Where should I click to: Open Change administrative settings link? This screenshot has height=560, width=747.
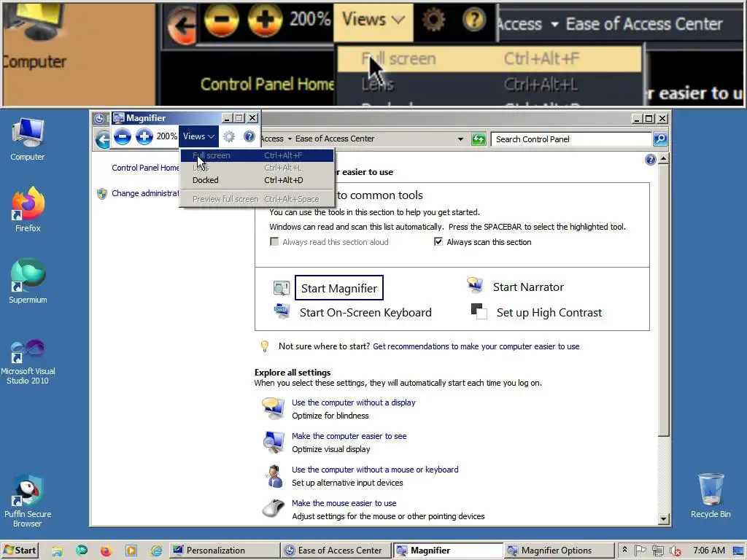[145, 193]
